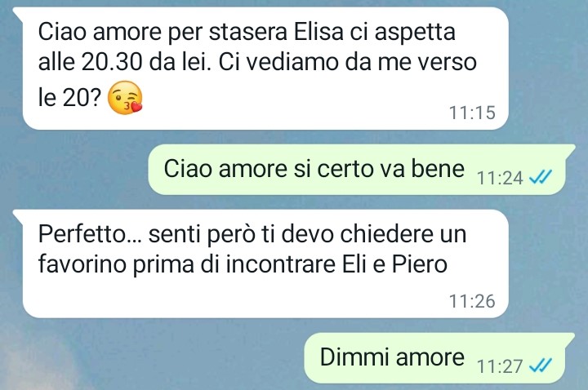Image resolution: width=588 pixels, height=390 pixels.
Task: Select the 11:26 timestamp
Action: point(472,301)
